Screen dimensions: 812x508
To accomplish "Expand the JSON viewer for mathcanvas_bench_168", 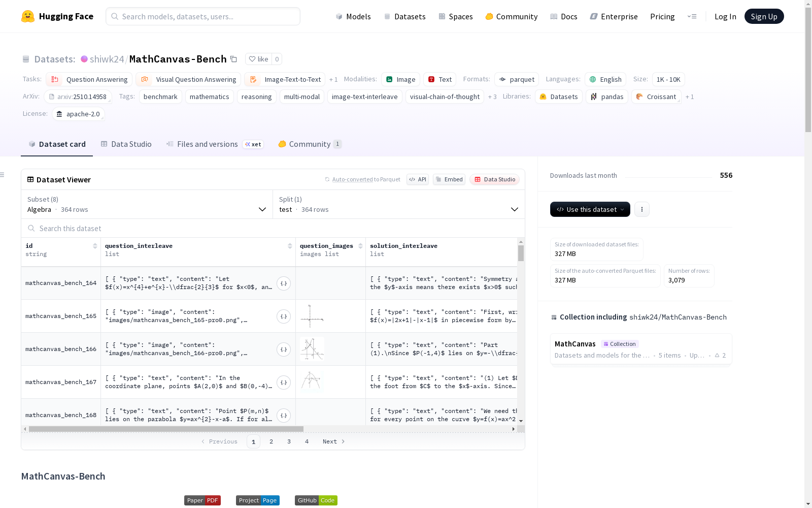I will (284, 416).
